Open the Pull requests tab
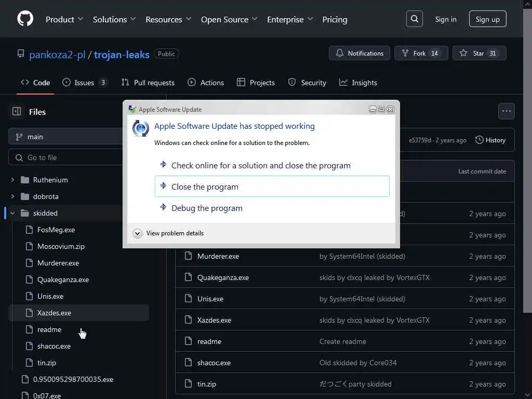The image size is (532, 399). (x=148, y=83)
